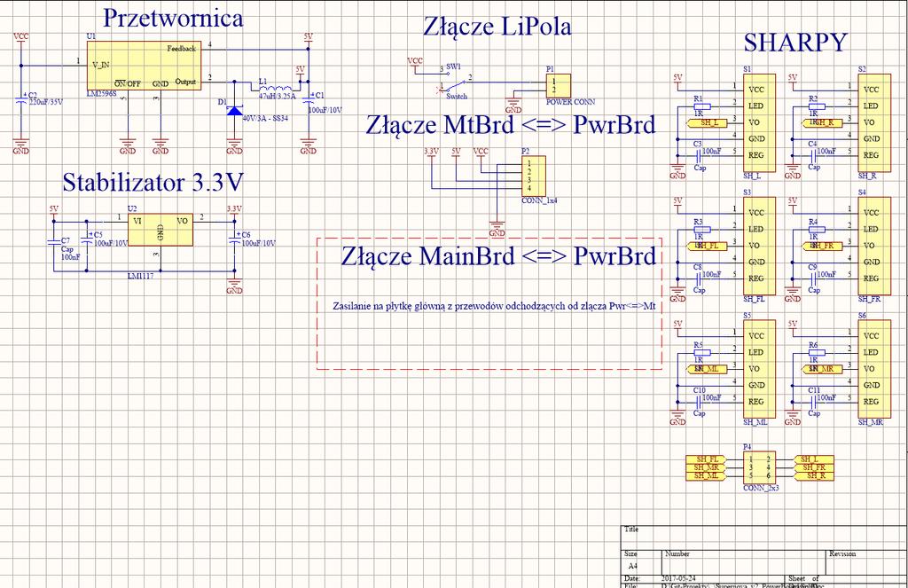Click resistor R3 near sensor S3
Viewport: 908px width, 588px height.
click(702, 230)
